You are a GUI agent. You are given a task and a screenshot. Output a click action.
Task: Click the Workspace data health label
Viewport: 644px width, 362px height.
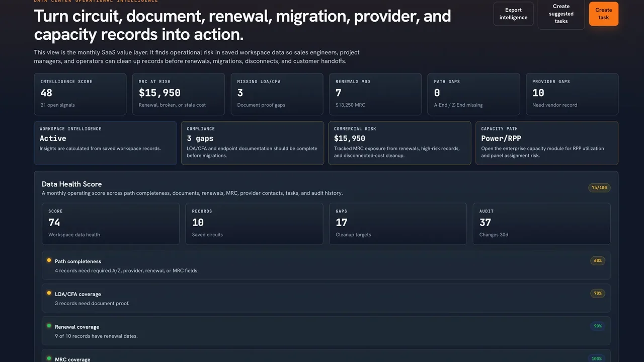click(74, 235)
